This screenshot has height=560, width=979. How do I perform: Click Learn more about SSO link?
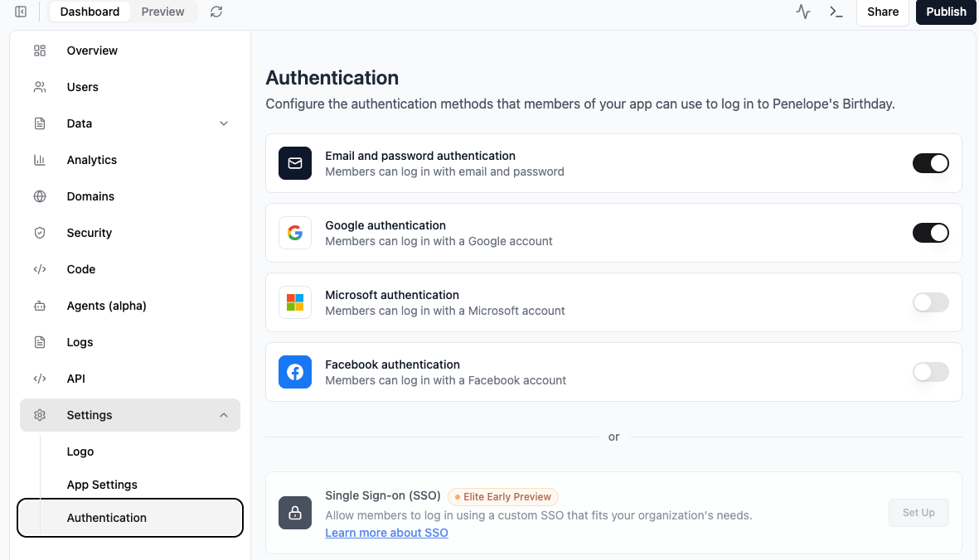[x=386, y=532]
